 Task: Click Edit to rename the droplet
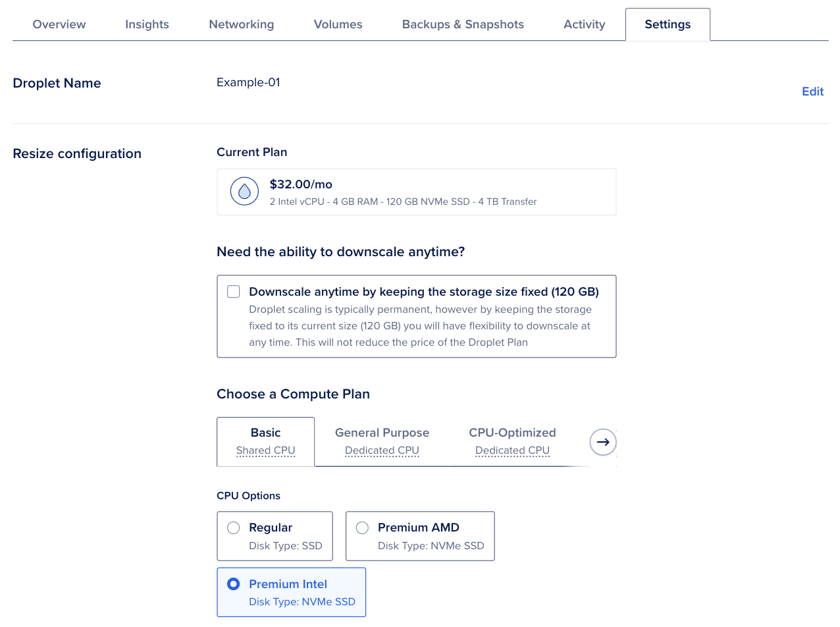812,92
